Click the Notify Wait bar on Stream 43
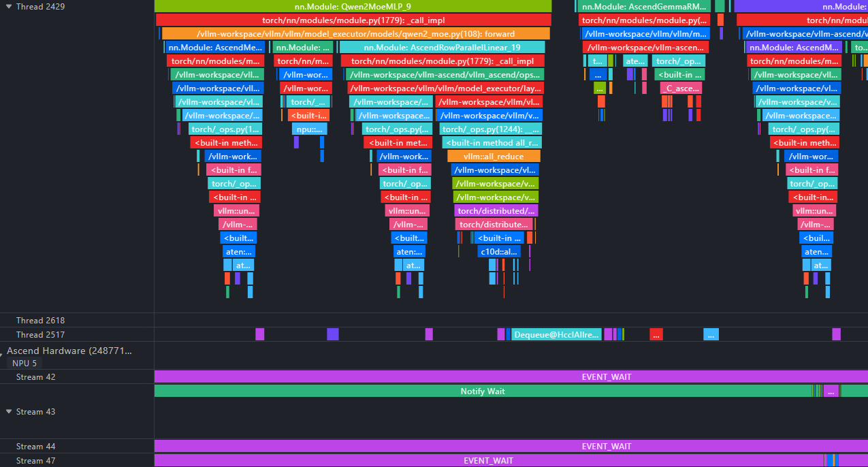868x467 pixels. [x=483, y=391]
